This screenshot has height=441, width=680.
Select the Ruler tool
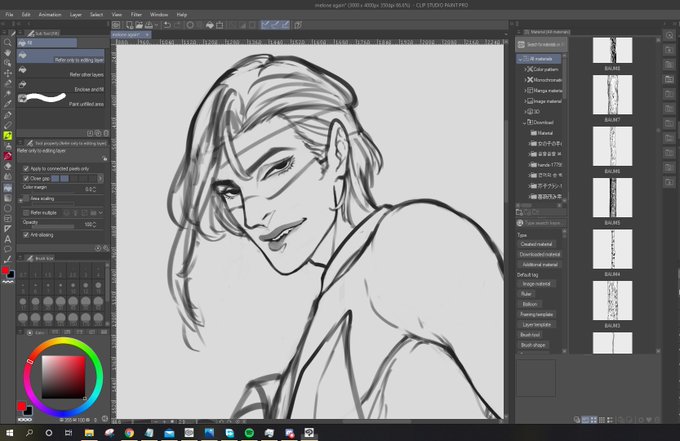(7, 229)
